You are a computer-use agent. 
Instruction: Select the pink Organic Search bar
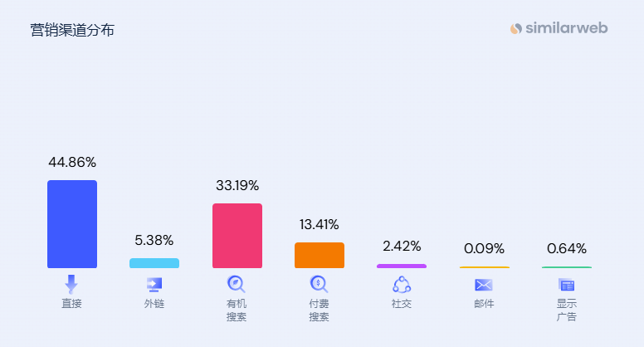pyautogui.click(x=237, y=236)
